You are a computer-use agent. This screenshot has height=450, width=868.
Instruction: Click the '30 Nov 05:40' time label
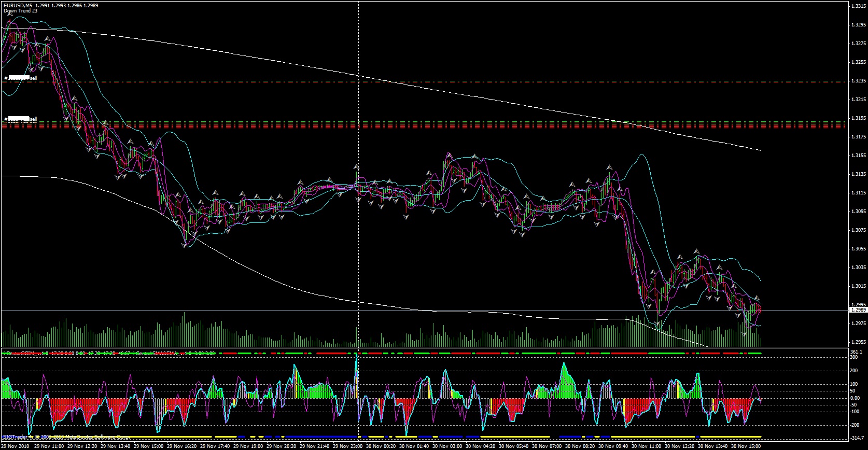514,446
